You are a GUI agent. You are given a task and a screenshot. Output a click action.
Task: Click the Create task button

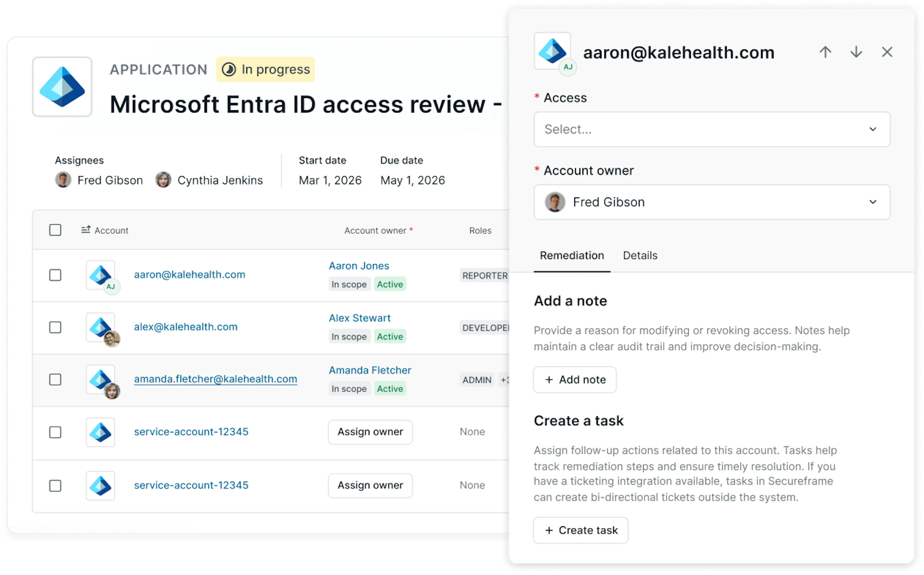click(580, 530)
